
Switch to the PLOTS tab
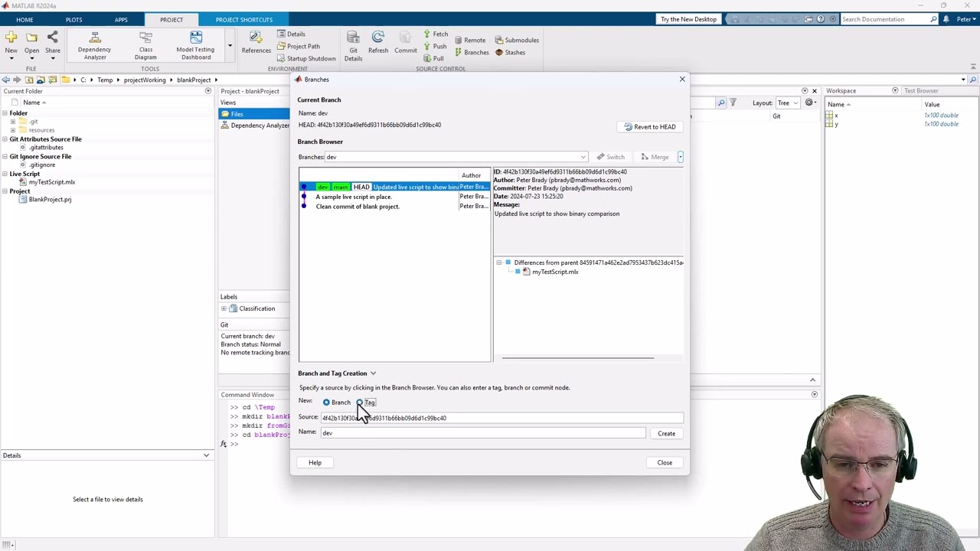click(73, 20)
